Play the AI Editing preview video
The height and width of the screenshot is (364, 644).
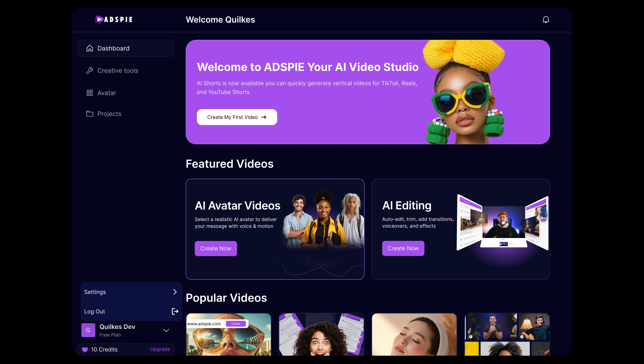503,223
